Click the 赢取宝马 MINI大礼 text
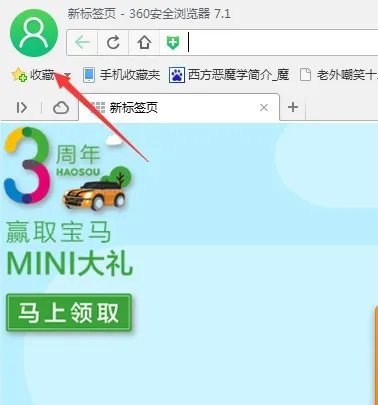This screenshot has width=378, height=405. click(x=69, y=248)
